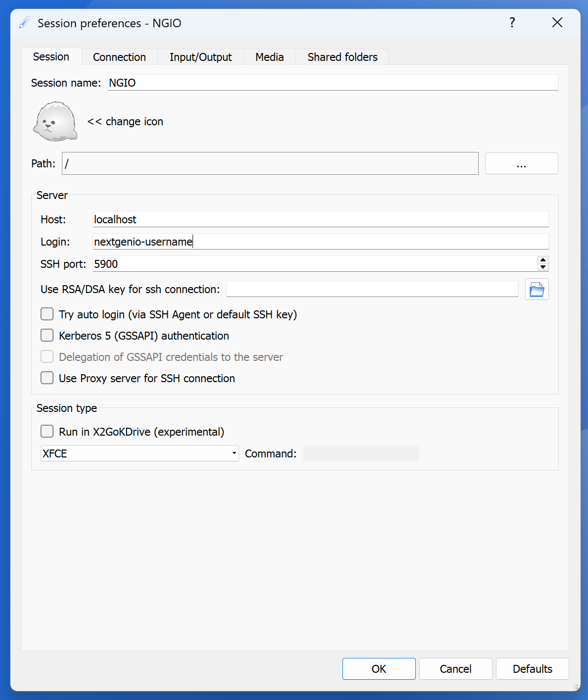Check Run in X2GoKDrive experimental option
Viewport: 588px width, 700px height.
pos(47,432)
